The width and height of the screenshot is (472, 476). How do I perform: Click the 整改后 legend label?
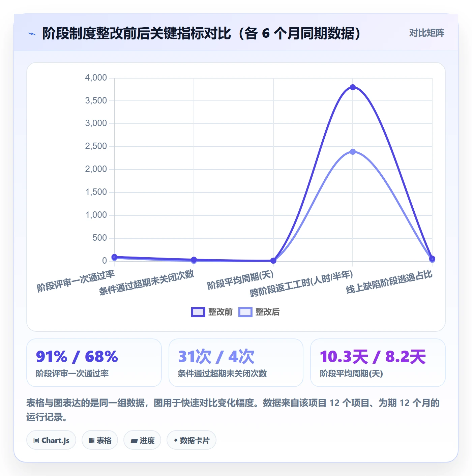(267, 312)
